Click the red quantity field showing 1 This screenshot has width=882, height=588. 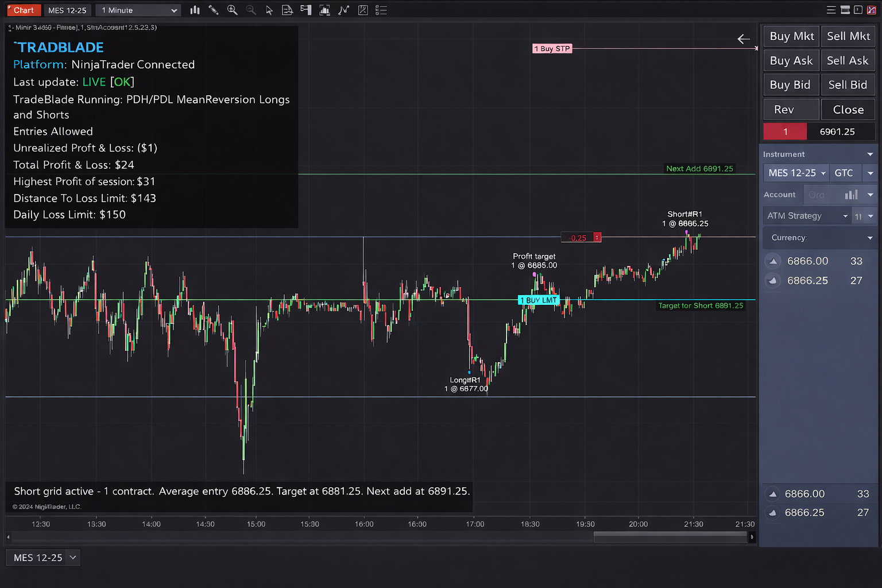pos(785,131)
